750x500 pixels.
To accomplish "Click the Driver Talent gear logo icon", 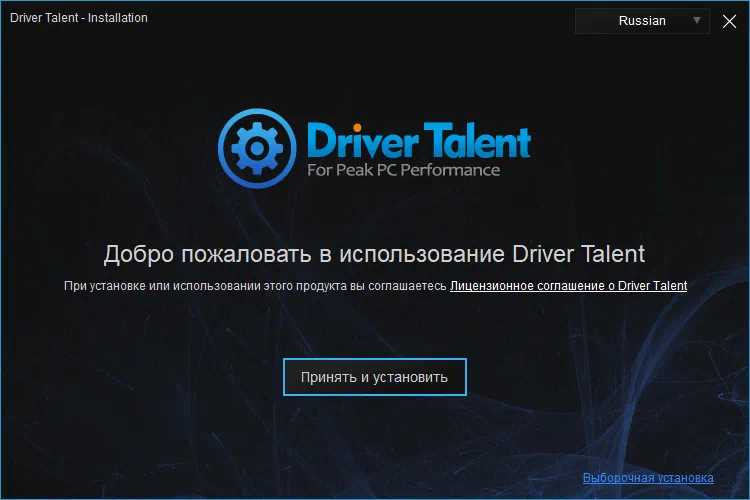I will click(257, 148).
